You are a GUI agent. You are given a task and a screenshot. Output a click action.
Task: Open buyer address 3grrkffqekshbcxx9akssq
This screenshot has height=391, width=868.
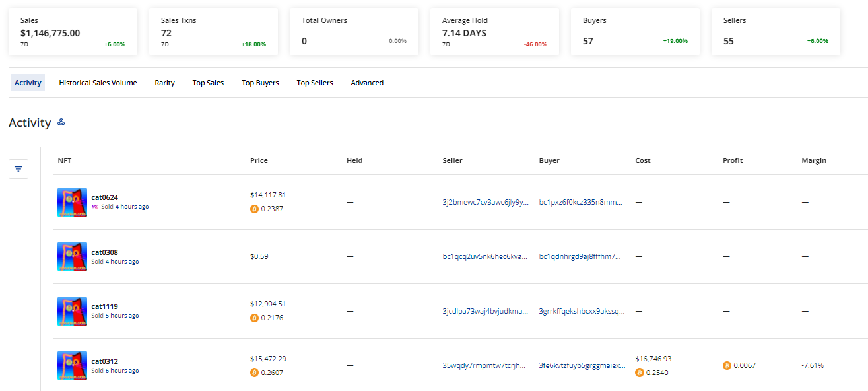click(582, 311)
